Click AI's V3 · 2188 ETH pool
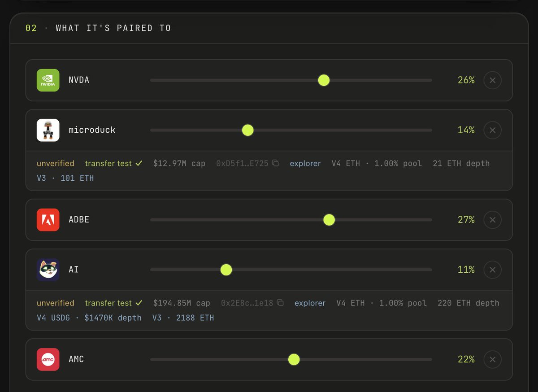The width and height of the screenshot is (538, 392). (x=183, y=318)
